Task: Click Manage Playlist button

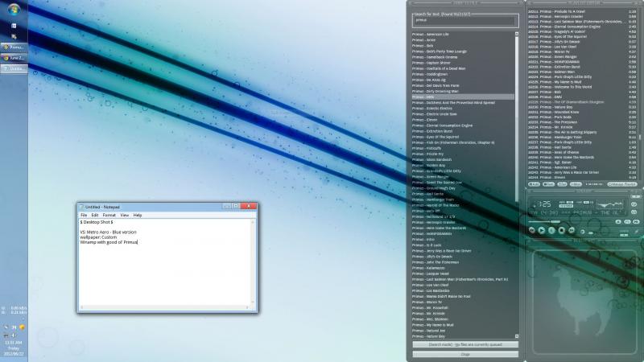Action: pos(622,184)
